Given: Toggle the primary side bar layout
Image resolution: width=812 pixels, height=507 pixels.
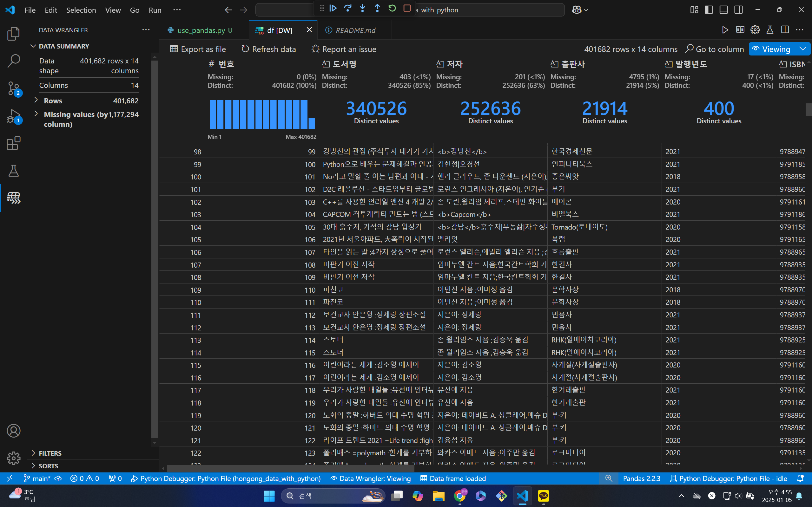Looking at the screenshot, I should pos(709,10).
